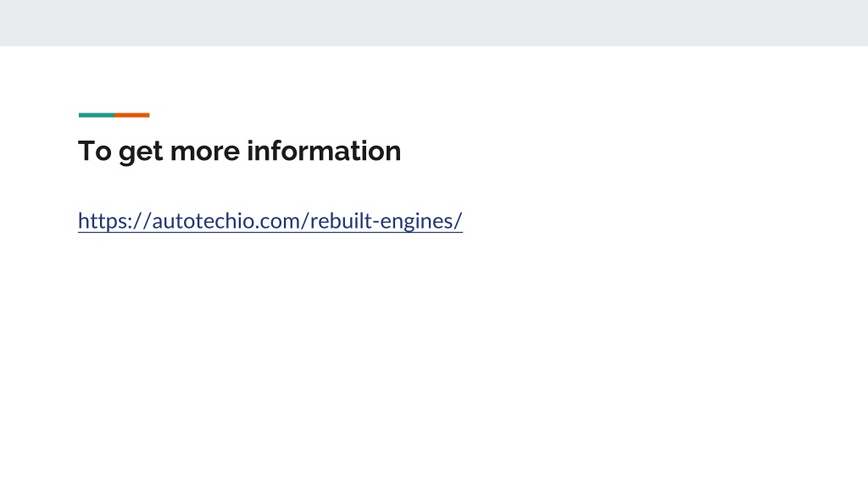Click empty white area below the link
This screenshot has width=868, height=488.
[434, 359]
